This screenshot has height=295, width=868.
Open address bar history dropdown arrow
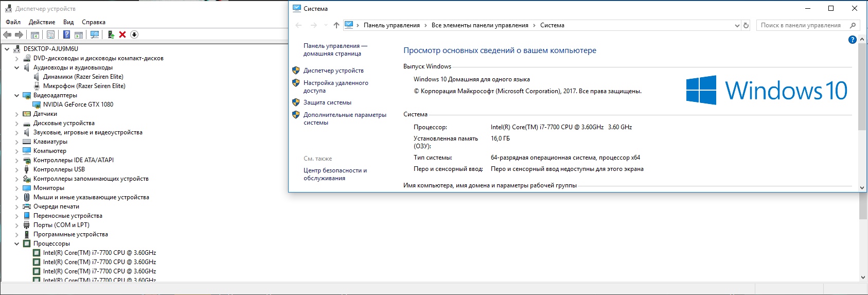point(737,25)
